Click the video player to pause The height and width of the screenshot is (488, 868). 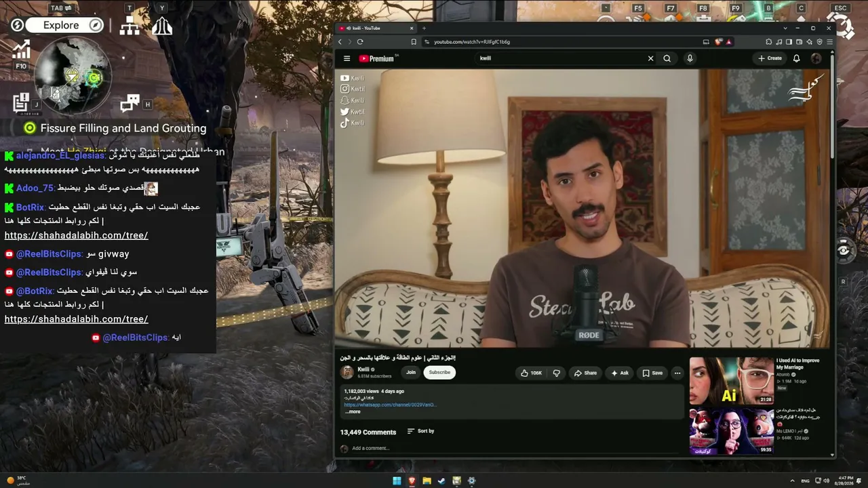coord(583,208)
